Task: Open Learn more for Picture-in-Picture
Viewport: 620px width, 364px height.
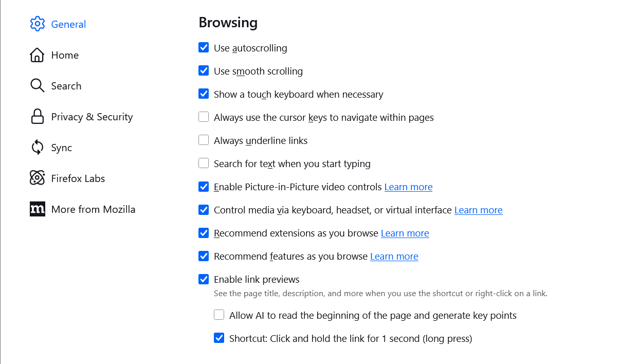Action: coord(408,187)
